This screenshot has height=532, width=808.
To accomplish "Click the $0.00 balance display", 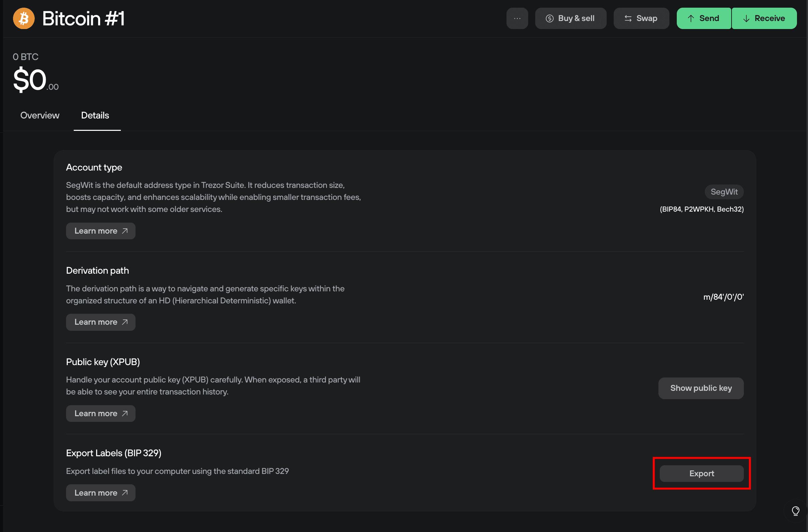I will (x=36, y=79).
